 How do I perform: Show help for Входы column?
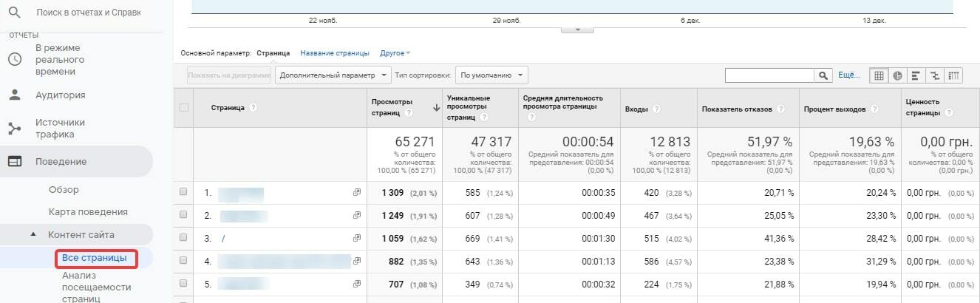(656, 109)
